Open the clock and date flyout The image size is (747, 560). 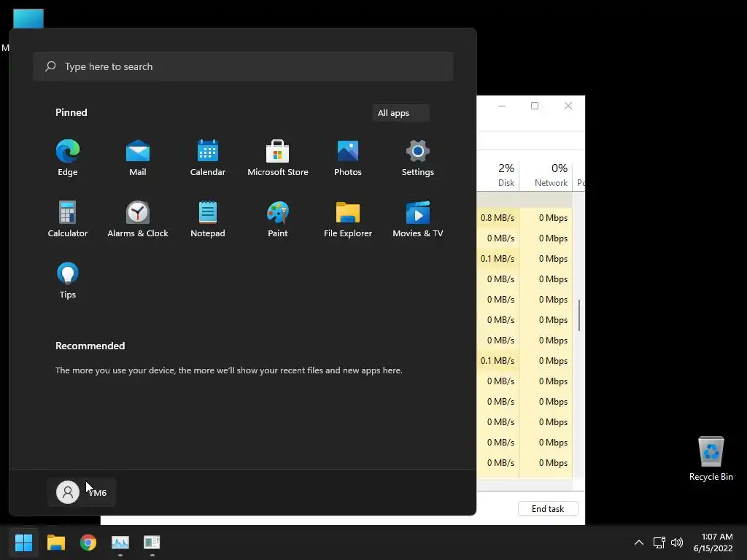713,542
